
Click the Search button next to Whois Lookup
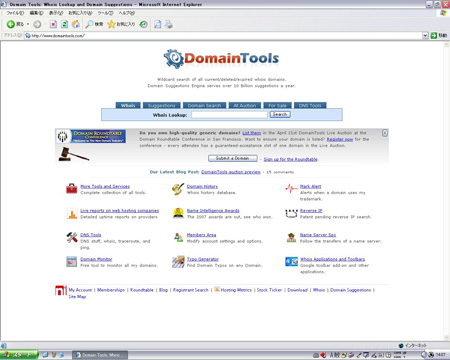pyautogui.click(x=280, y=114)
